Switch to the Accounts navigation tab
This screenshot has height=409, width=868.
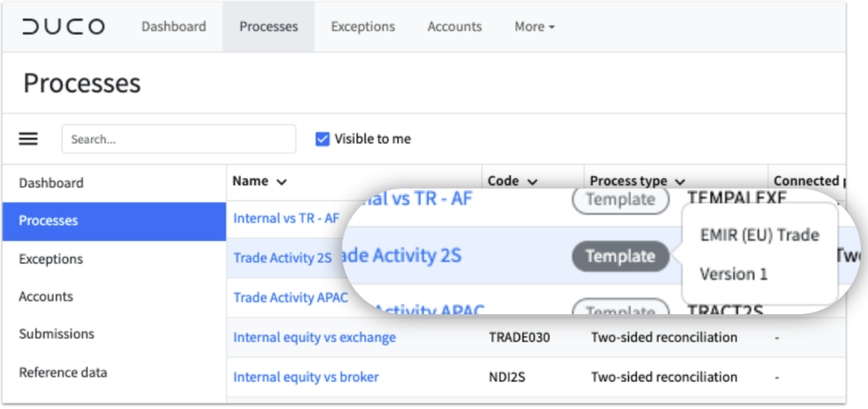[x=454, y=26]
